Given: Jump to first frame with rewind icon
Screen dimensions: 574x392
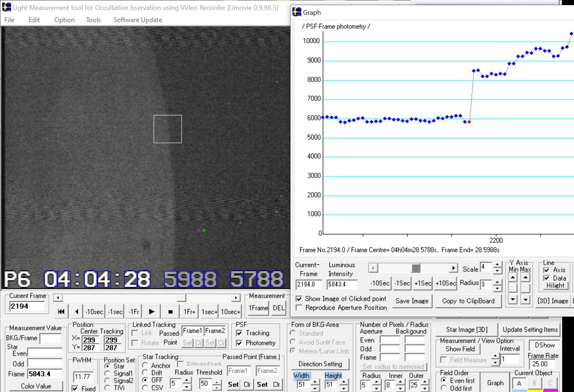Looking at the screenshot, I should pyautogui.click(x=61, y=312).
